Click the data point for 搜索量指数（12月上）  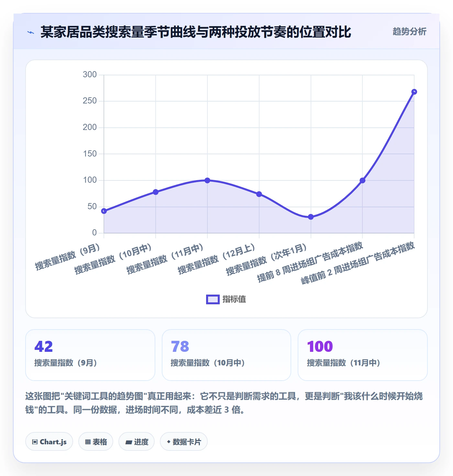click(259, 194)
